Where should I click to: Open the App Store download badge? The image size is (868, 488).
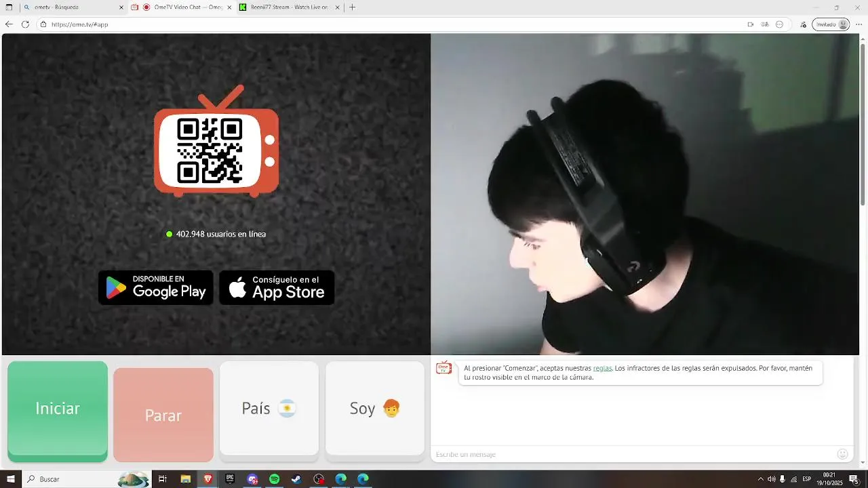click(x=277, y=287)
